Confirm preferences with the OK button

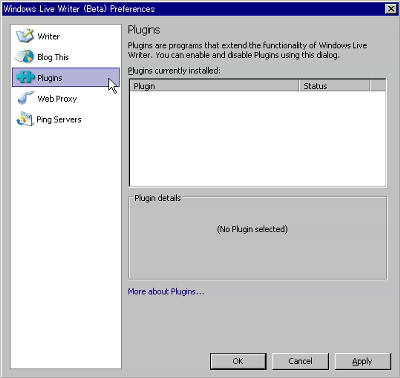pos(238,361)
